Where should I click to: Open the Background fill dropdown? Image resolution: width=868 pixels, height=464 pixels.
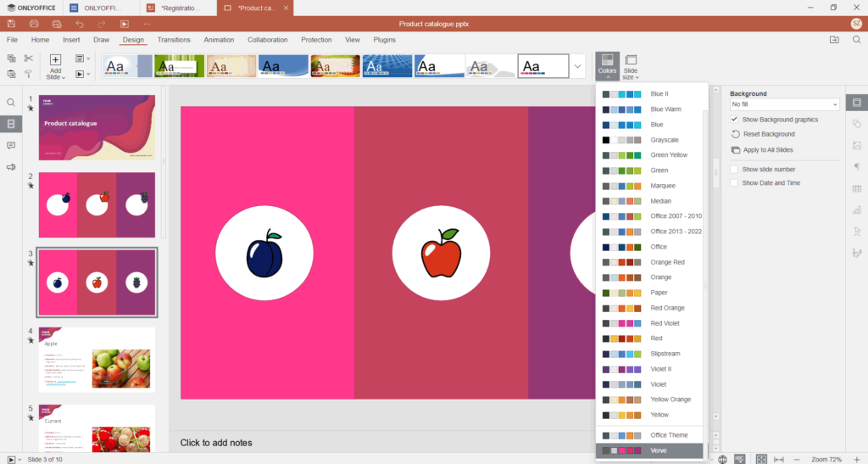[x=784, y=104]
